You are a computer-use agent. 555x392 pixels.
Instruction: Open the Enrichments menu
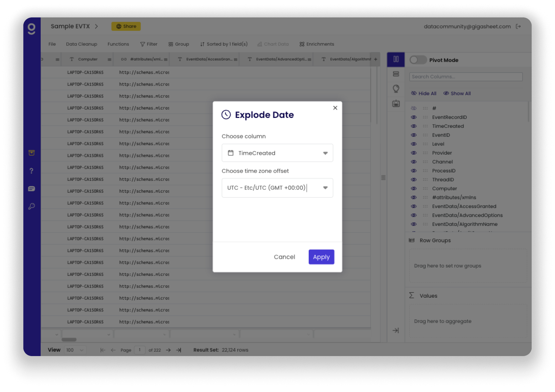(316, 44)
